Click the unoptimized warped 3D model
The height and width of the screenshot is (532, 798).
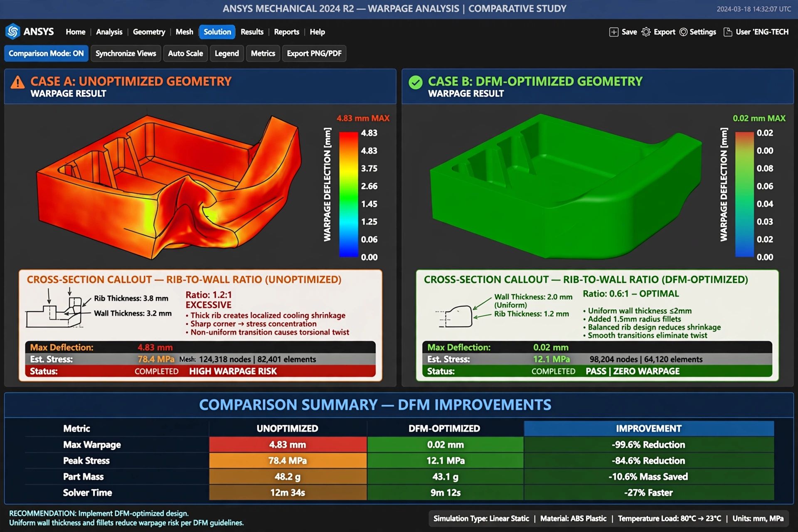click(168, 187)
